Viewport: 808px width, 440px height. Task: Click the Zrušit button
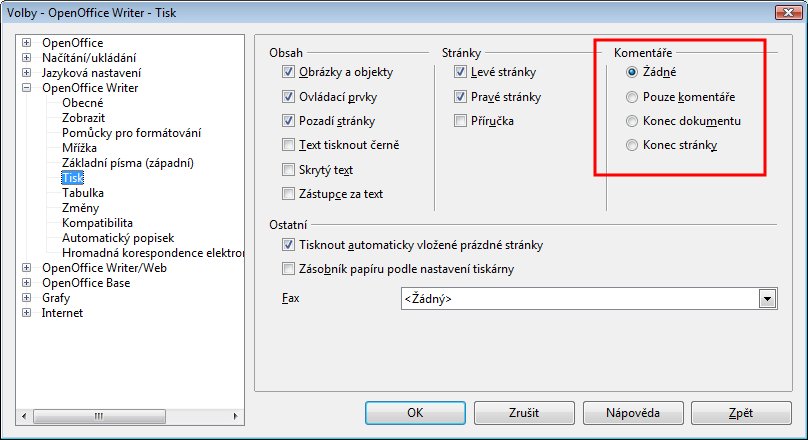(x=524, y=413)
